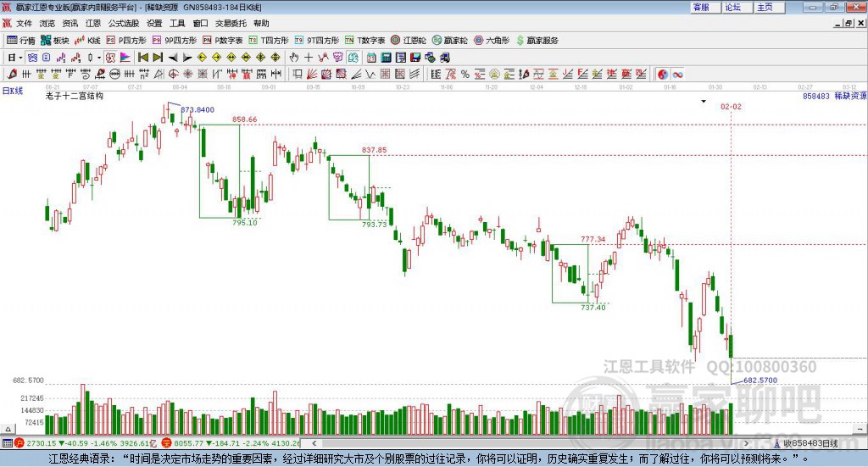868x467 pixels.
Task: Open the 文件 menu
Action: pos(24,23)
